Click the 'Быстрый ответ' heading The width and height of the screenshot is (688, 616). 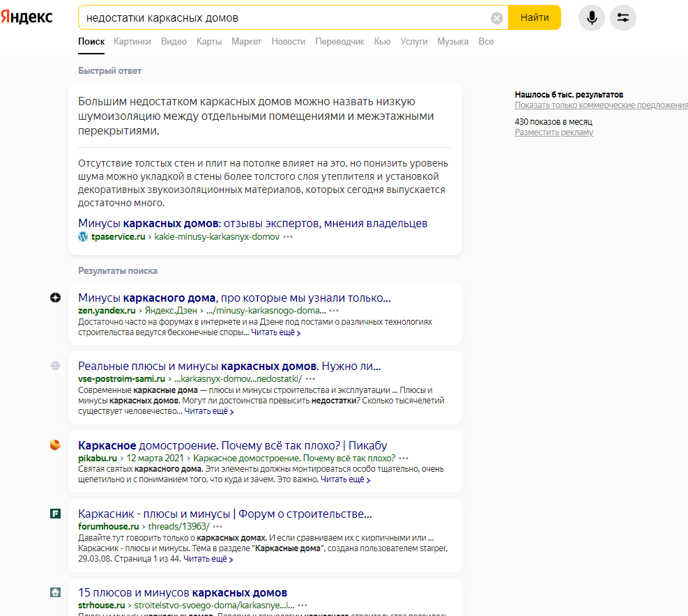(109, 70)
